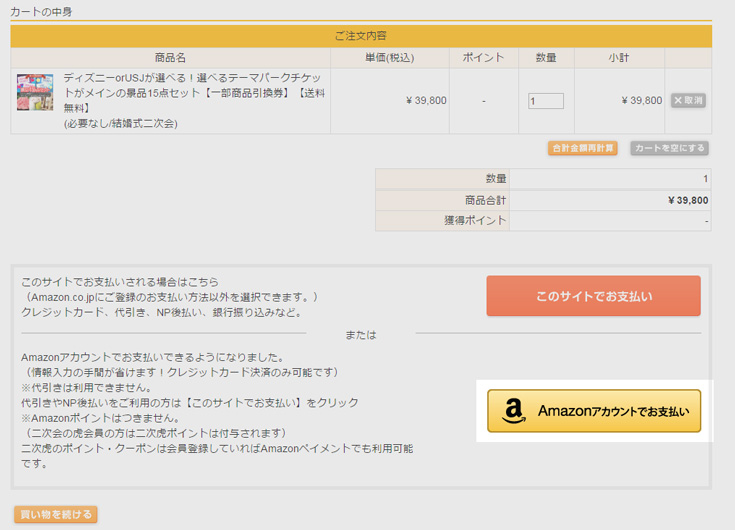Click the ご注文内容 table header bar
The height and width of the screenshot is (530, 735).
[x=360, y=36]
